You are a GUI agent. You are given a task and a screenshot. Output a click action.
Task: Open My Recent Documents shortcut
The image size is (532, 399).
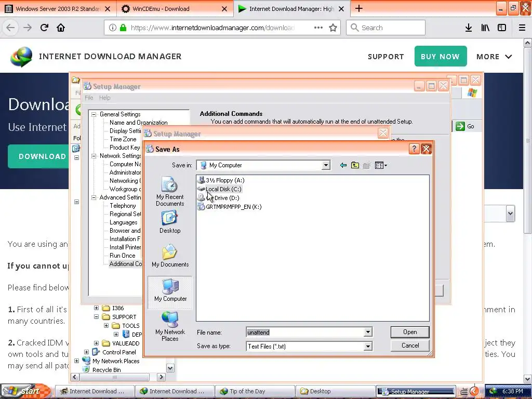(x=170, y=191)
